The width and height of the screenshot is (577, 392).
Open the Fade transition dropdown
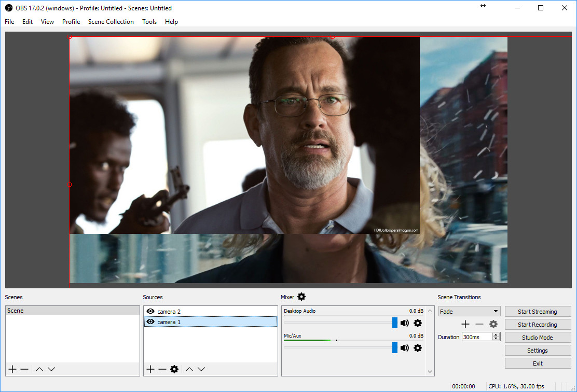(x=469, y=312)
